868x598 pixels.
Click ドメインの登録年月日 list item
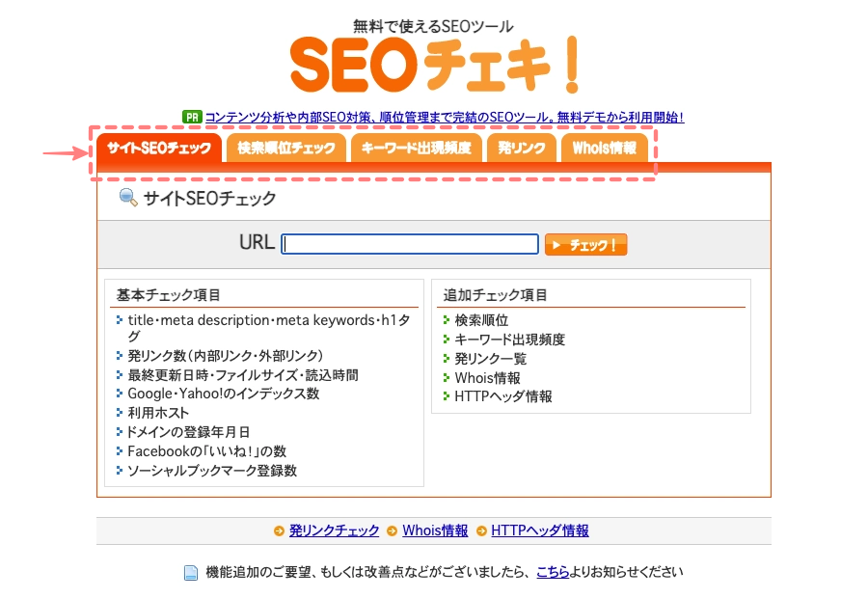(x=189, y=432)
